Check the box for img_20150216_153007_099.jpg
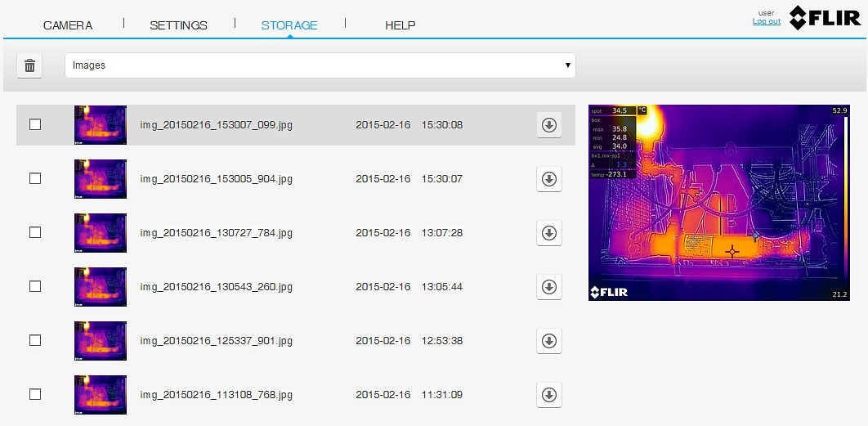The height and width of the screenshot is (426, 868). [35, 124]
